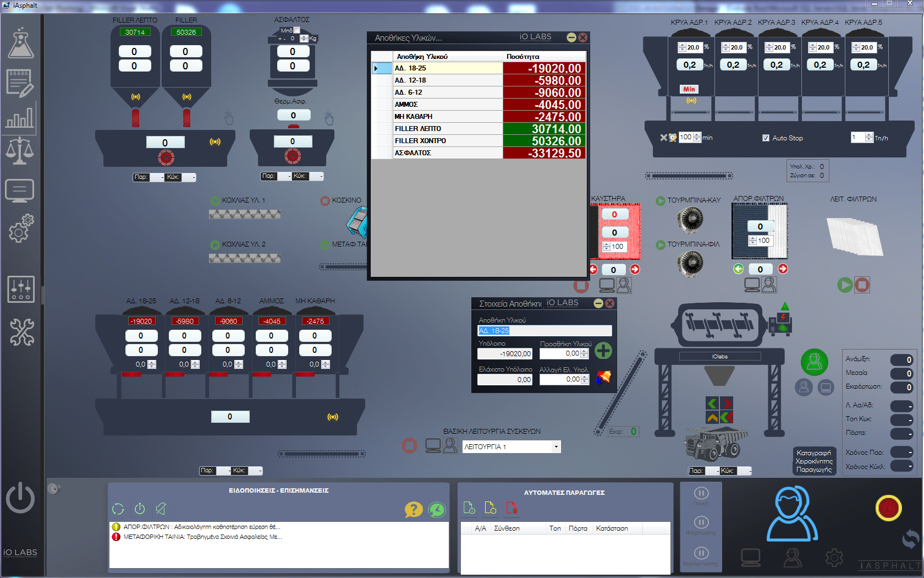Click the green plus add-material icon
924x578 pixels.
(603, 351)
